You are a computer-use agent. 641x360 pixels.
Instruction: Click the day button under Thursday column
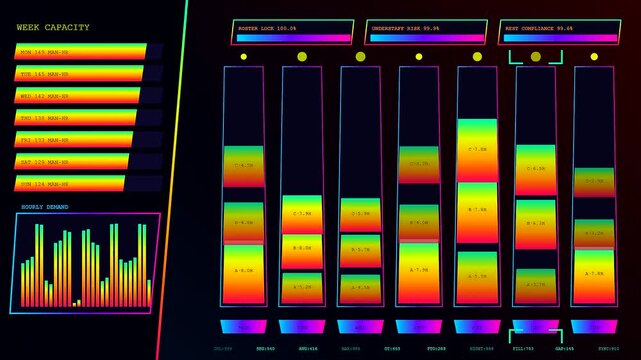[419, 326]
